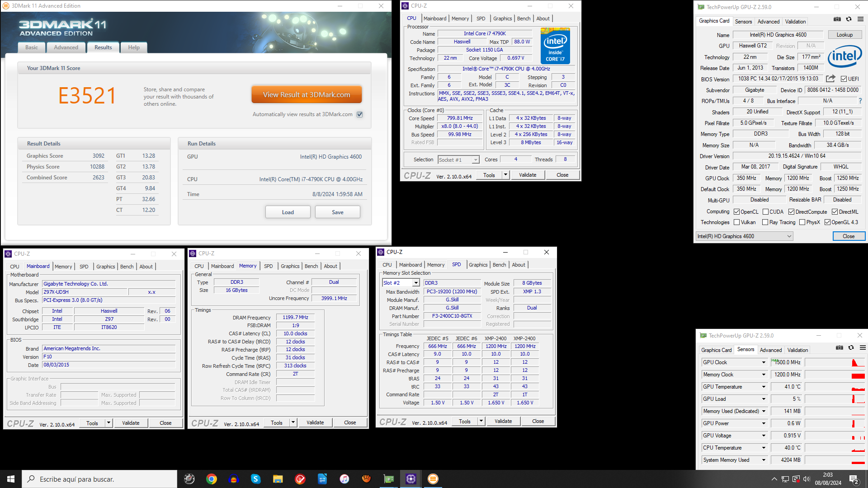The image size is (868, 488).
Task: Toggle the PhysX checkbox in GPU-Z
Action: (x=802, y=222)
